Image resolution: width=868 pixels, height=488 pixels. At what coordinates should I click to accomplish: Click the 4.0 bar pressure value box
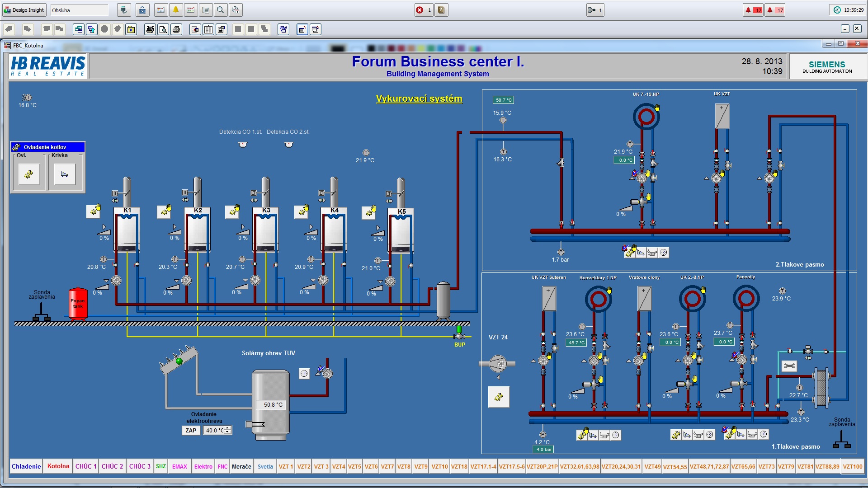(x=543, y=449)
